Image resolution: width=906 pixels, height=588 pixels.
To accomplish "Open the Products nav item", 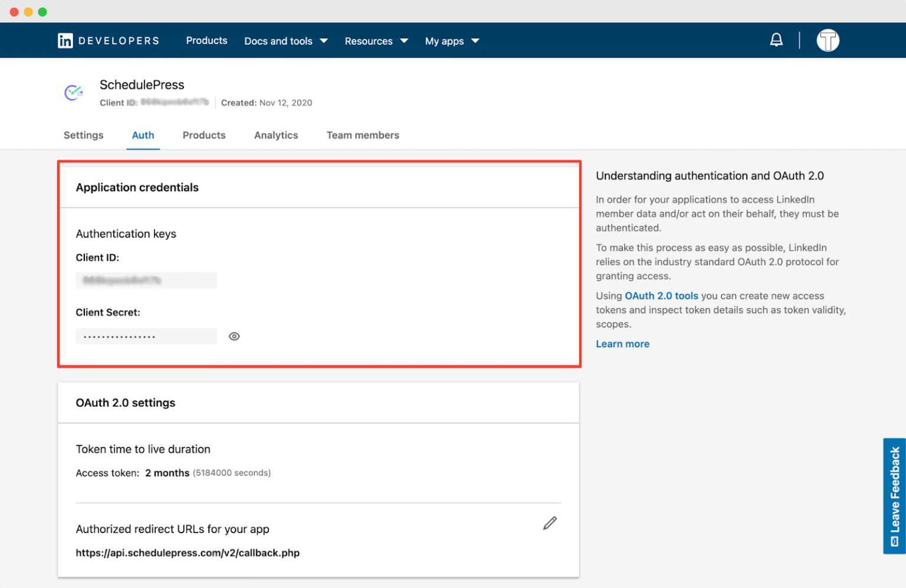I will click(x=206, y=40).
